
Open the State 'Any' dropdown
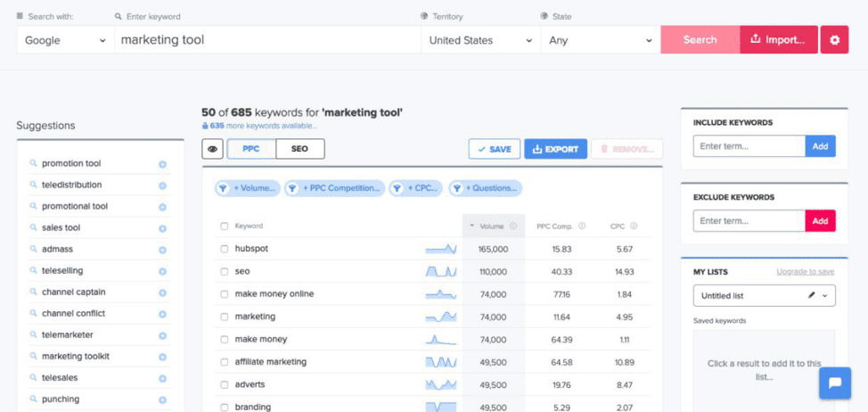[x=600, y=40]
